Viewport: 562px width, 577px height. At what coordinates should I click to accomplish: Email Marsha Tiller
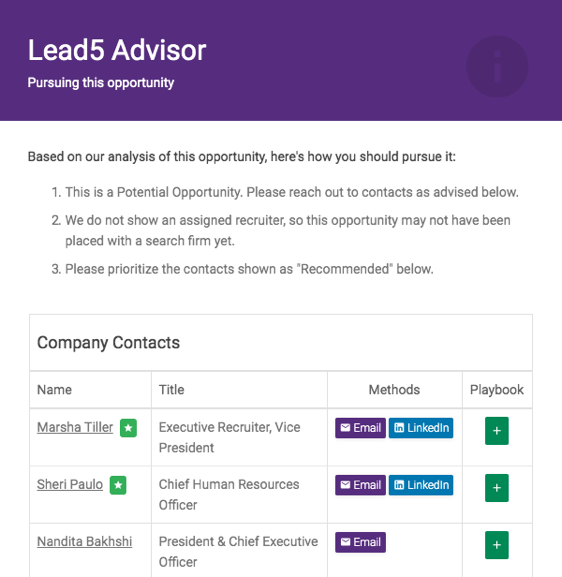coord(360,428)
